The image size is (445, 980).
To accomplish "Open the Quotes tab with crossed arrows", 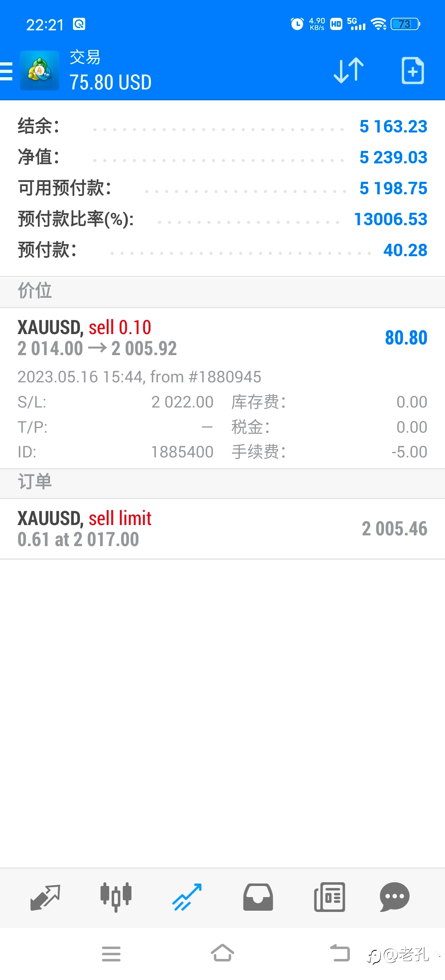I will coord(45,898).
